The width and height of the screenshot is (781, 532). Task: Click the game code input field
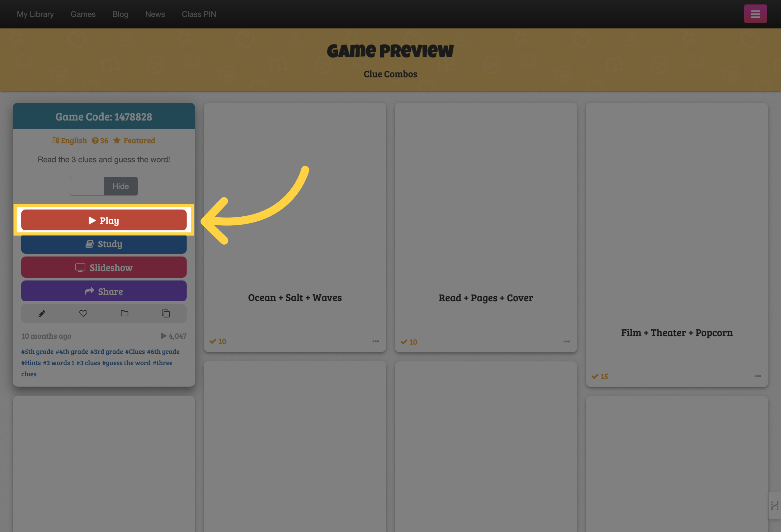pyautogui.click(x=87, y=186)
